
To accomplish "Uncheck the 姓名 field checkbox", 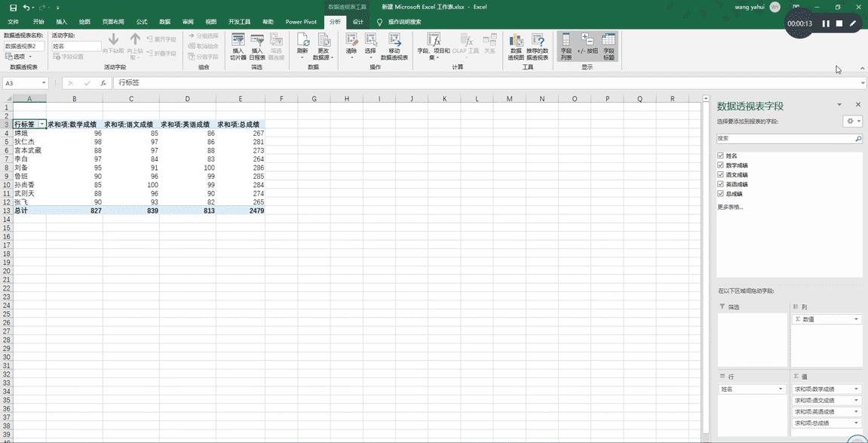I will (x=722, y=155).
